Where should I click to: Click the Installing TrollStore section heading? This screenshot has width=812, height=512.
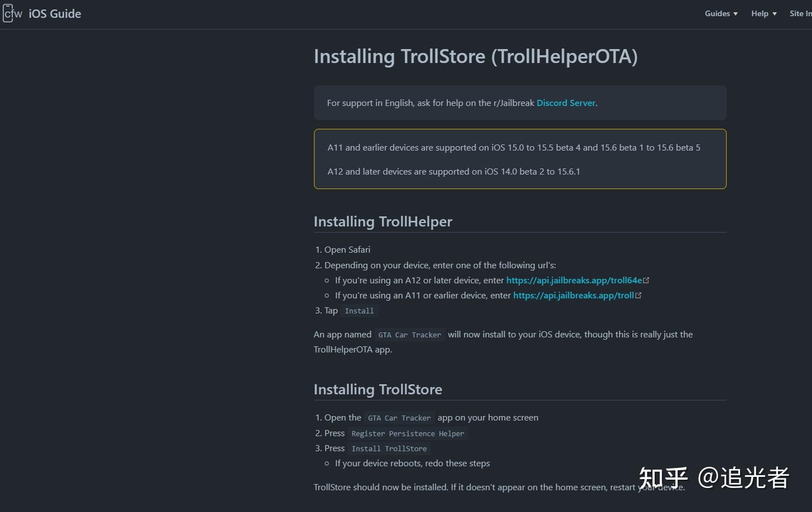(378, 389)
